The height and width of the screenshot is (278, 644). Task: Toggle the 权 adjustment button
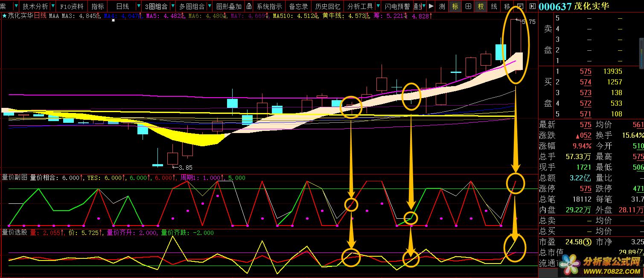[481, 6]
